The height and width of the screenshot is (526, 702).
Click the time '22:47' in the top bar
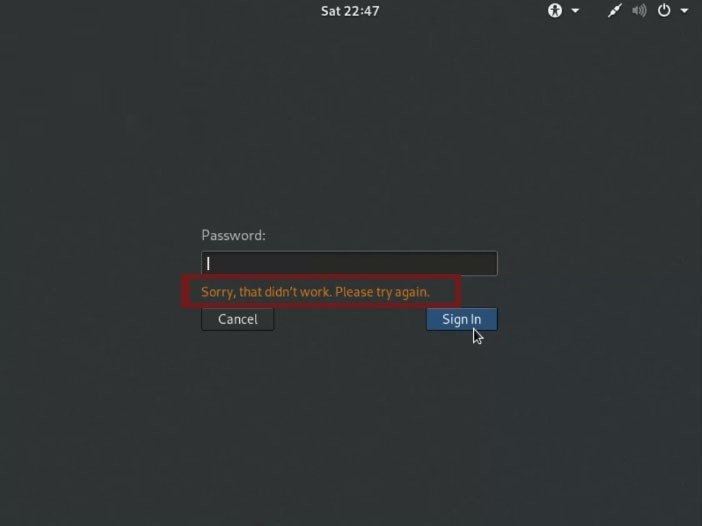coord(362,11)
